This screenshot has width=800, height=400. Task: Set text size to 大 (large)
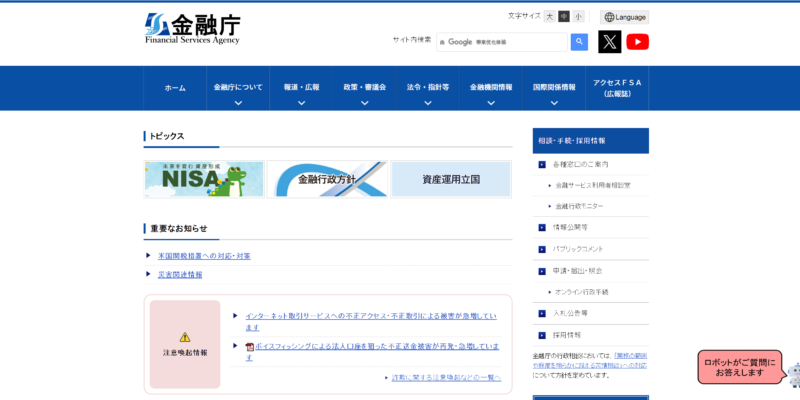point(549,16)
